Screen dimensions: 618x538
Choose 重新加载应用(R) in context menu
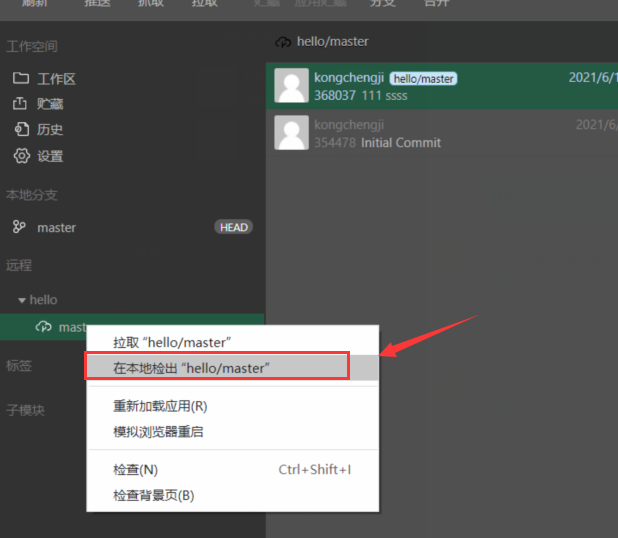pos(233,406)
